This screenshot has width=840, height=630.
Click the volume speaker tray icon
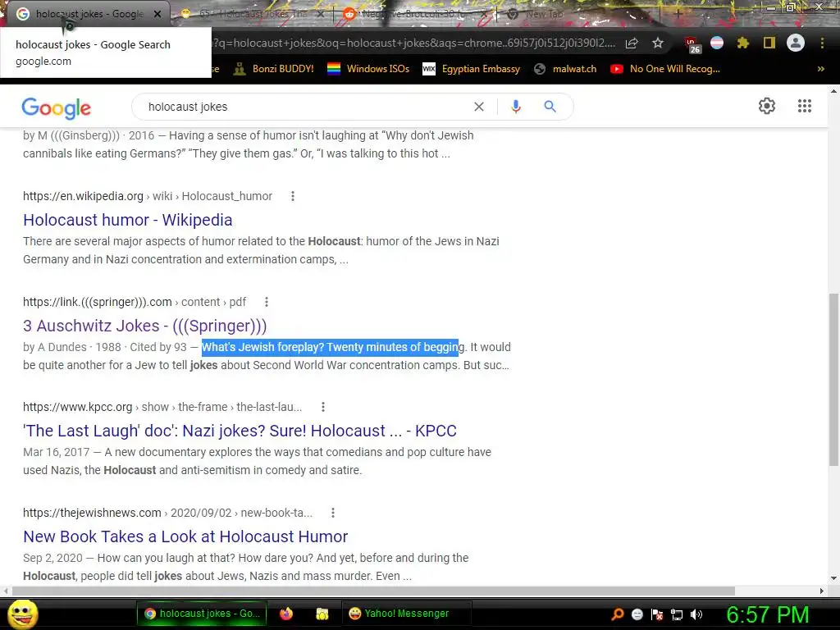click(696, 614)
